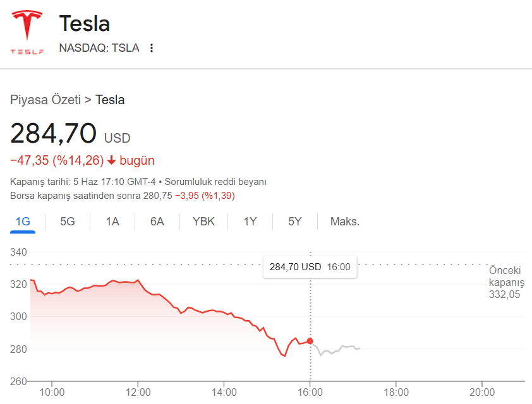The width and height of the screenshot is (532, 404).
Task: Click the 284,70 USD chart tooltip
Action: tap(310, 267)
